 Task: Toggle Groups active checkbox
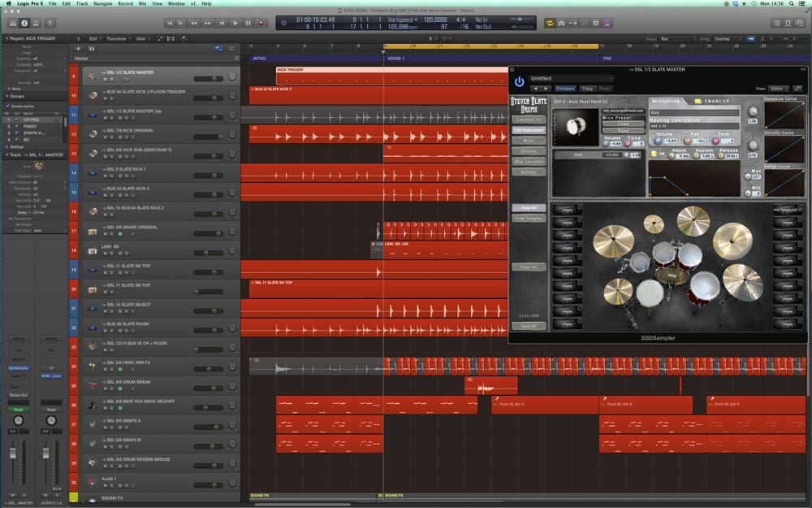coord(8,106)
